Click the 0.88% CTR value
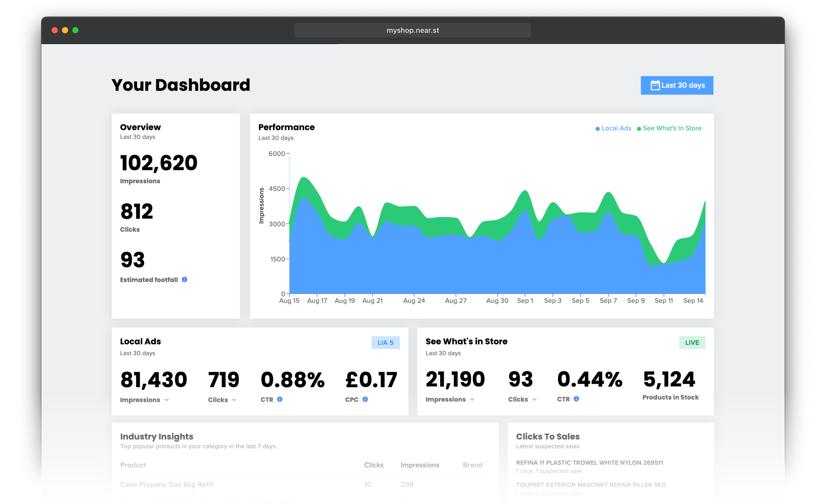826x504 pixels. [x=292, y=380]
